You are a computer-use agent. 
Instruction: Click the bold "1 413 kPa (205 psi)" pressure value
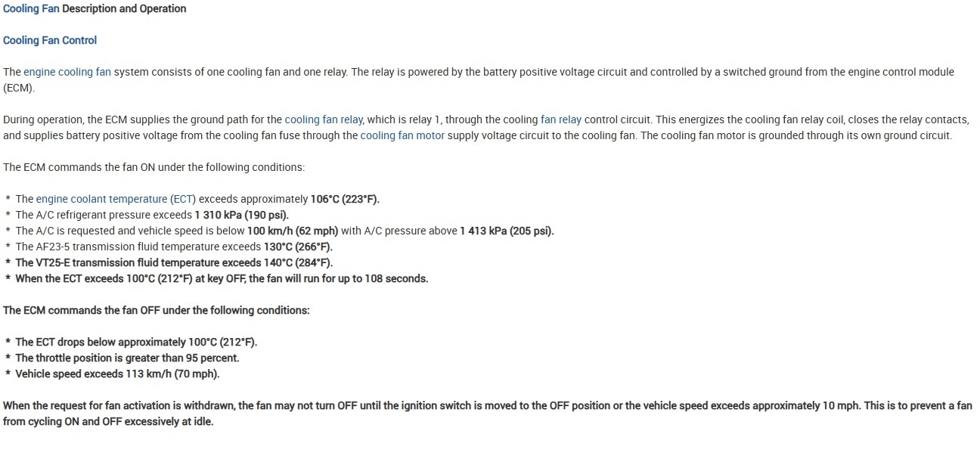[507, 231]
